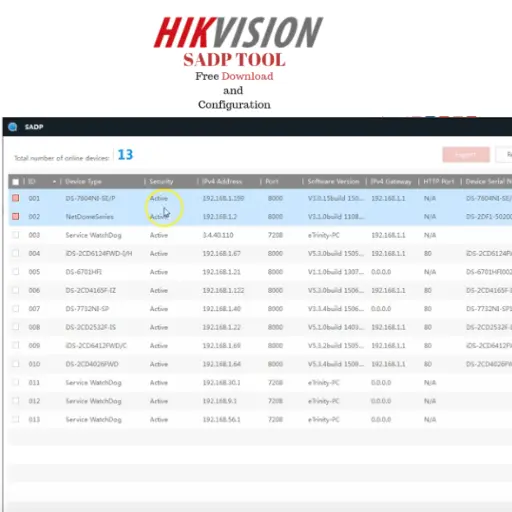Click the online devices count 13
Viewport: 512px width, 512px height.
coord(125,155)
